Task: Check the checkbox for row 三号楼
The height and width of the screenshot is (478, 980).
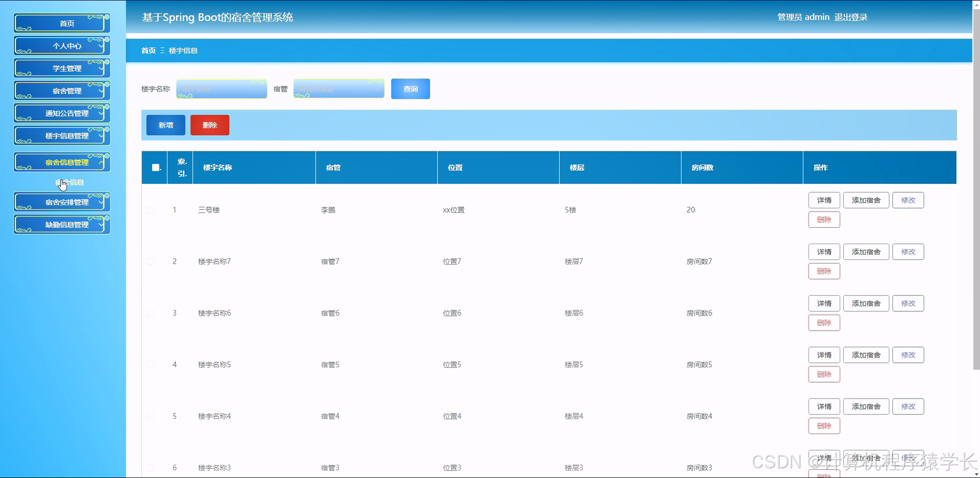Action: tap(151, 210)
